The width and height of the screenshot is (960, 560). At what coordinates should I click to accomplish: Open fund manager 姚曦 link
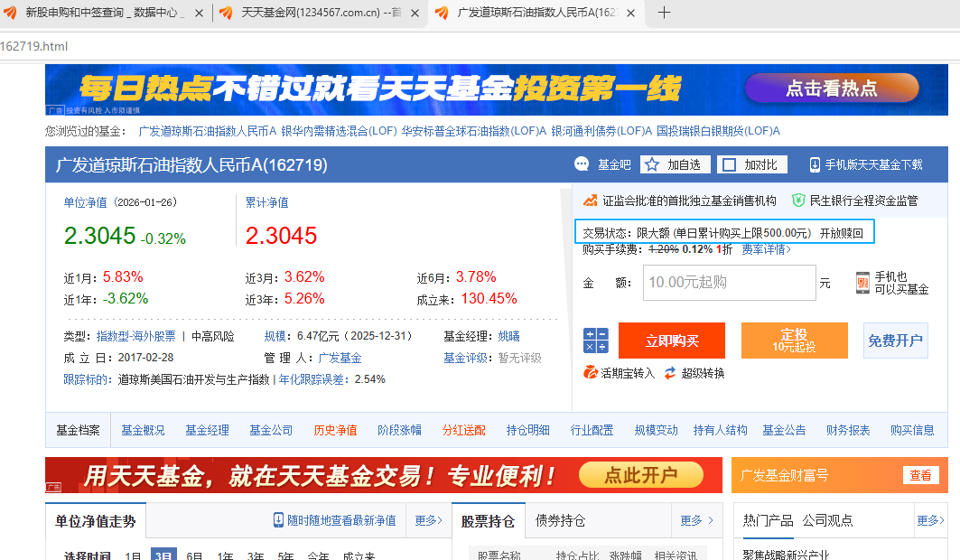click(x=508, y=336)
